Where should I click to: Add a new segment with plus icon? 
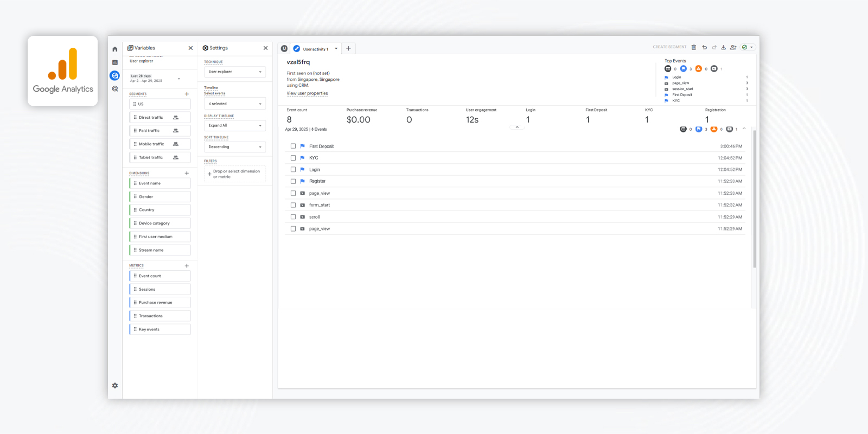pos(187,94)
